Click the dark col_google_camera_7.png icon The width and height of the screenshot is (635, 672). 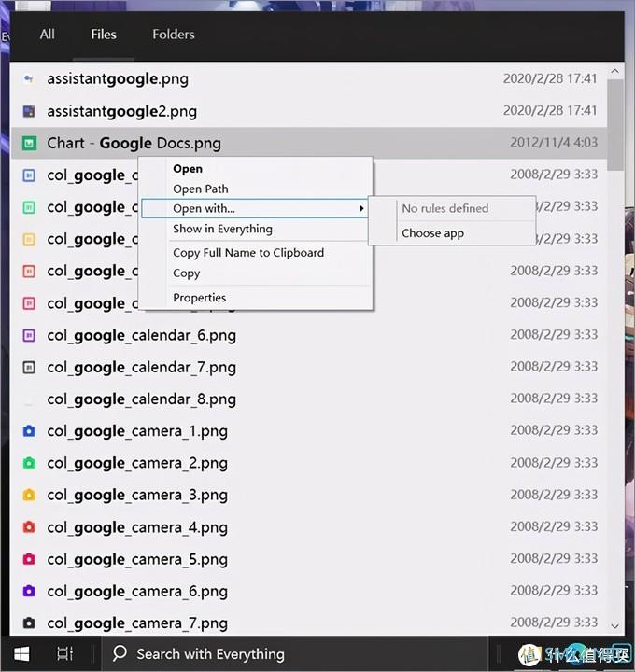coord(29,623)
